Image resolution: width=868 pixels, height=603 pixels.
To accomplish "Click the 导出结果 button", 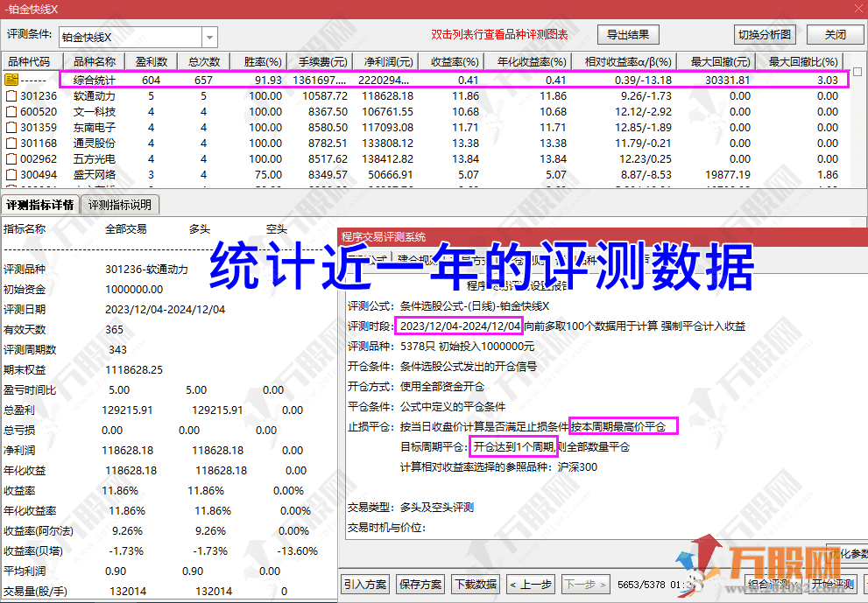I will pyautogui.click(x=628, y=34).
